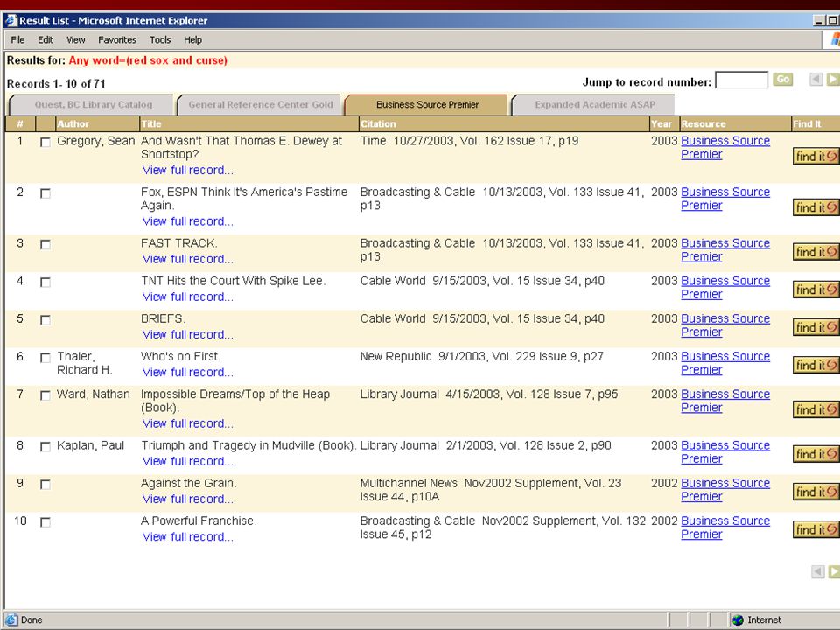The height and width of the screenshot is (630, 840).
Task: Check the box for Thaler, Richard H.
Action: pos(45,358)
